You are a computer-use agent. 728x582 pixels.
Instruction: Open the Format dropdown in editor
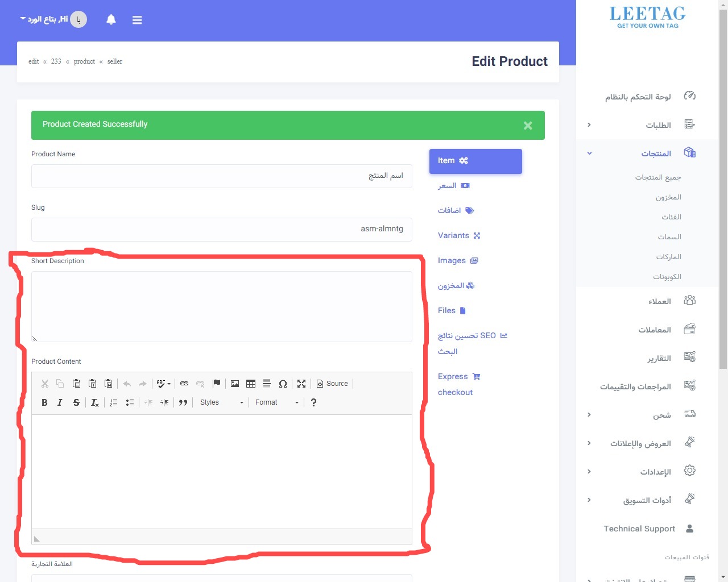pos(276,402)
